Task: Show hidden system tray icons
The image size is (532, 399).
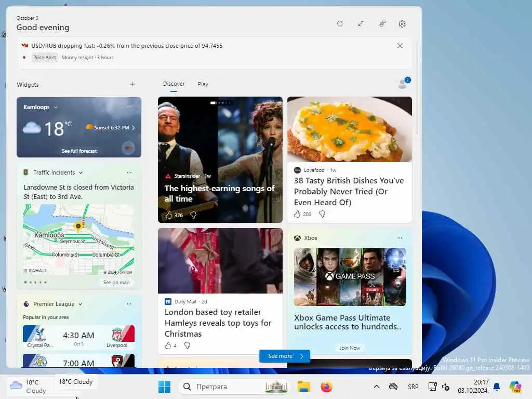Action: [x=376, y=387]
